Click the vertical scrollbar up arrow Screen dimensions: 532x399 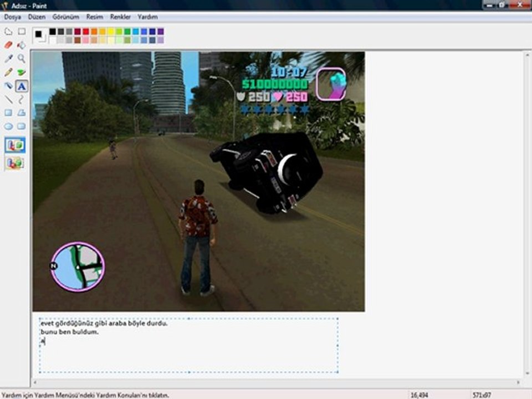click(527, 55)
